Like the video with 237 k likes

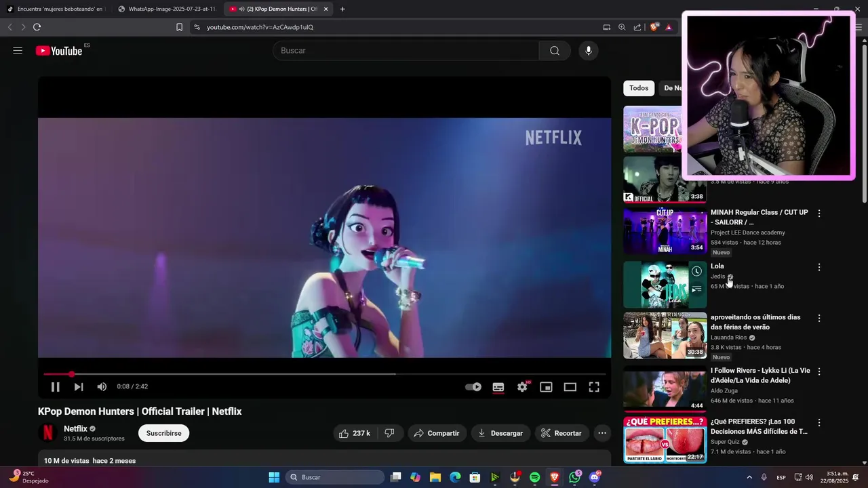pos(355,433)
